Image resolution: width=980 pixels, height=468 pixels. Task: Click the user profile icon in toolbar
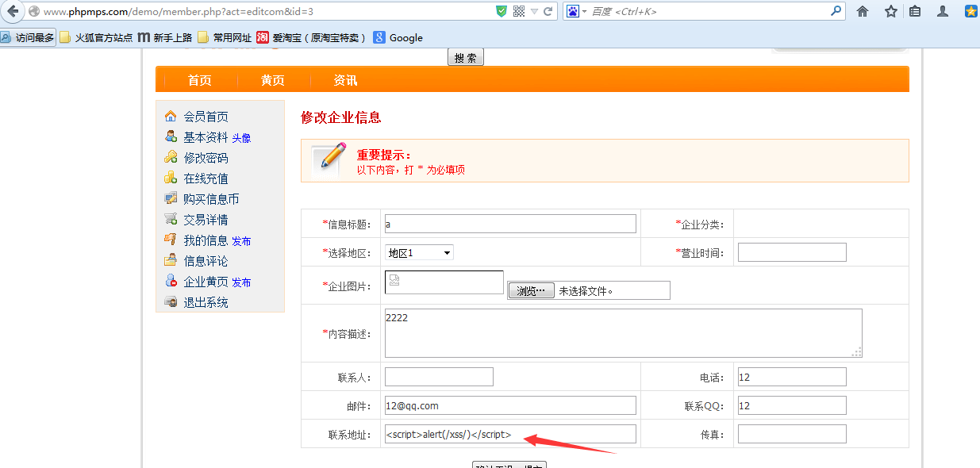pos(943,11)
